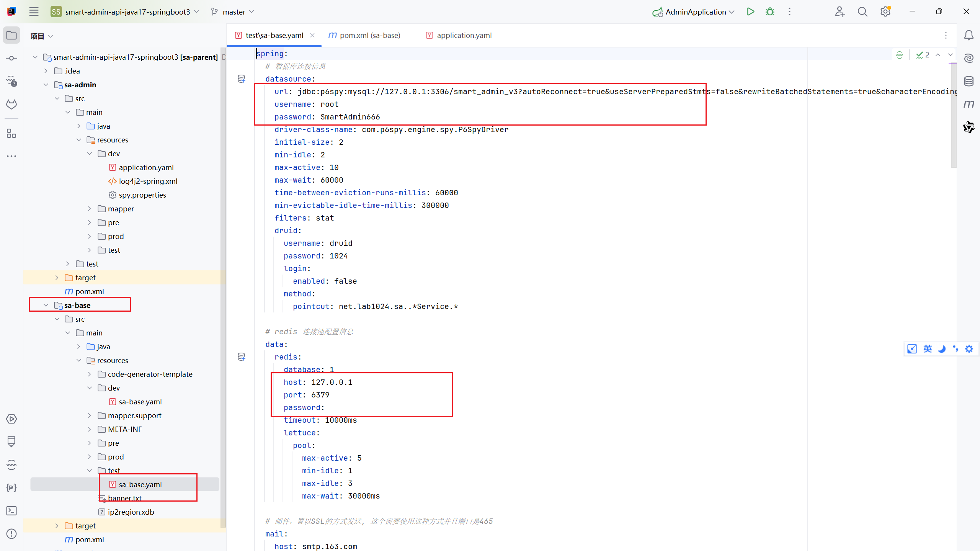
Task: Open spy.properties in project tree
Action: 142,195
